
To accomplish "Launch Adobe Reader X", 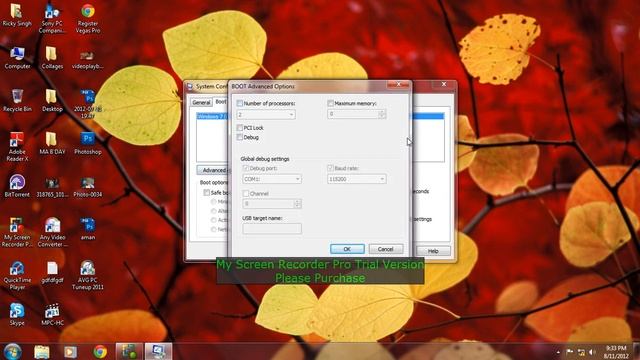I will (x=17, y=147).
